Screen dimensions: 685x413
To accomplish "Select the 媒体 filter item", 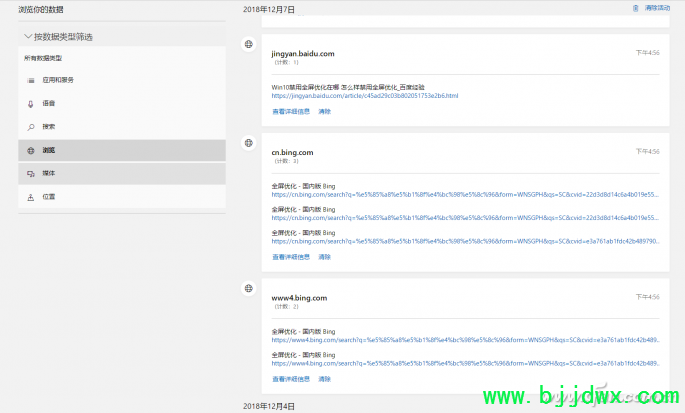I will click(x=122, y=174).
